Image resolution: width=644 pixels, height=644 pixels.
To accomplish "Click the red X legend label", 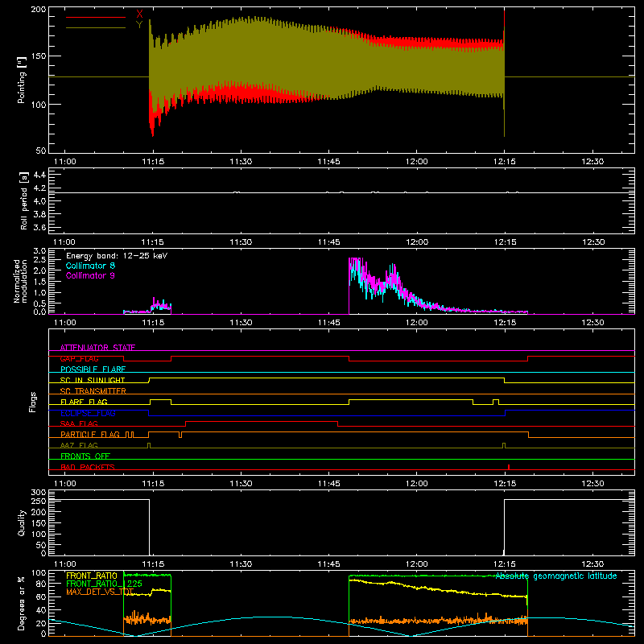I will [x=139, y=14].
